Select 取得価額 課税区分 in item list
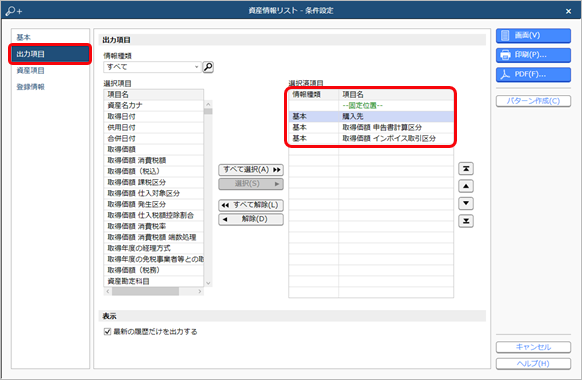 [x=154, y=182]
